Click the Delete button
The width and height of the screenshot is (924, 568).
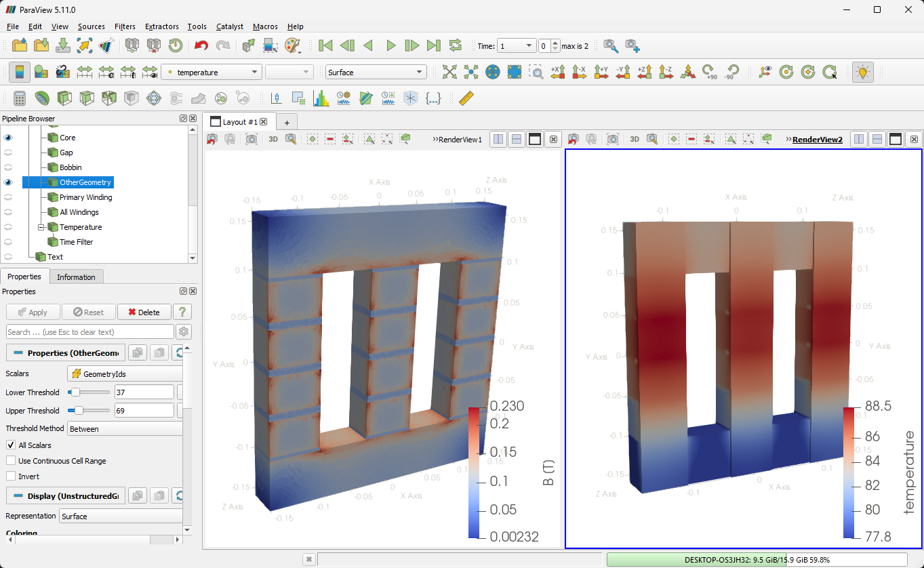[x=144, y=312]
